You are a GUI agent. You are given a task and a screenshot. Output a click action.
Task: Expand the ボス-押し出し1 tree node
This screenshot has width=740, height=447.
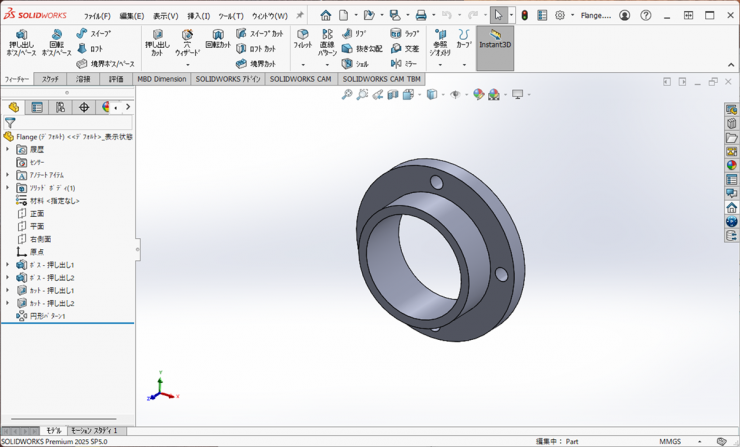click(x=8, y=265)
